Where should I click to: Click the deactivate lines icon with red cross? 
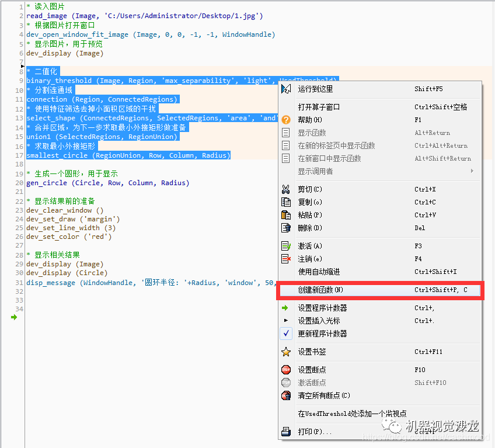click(286, 259)
